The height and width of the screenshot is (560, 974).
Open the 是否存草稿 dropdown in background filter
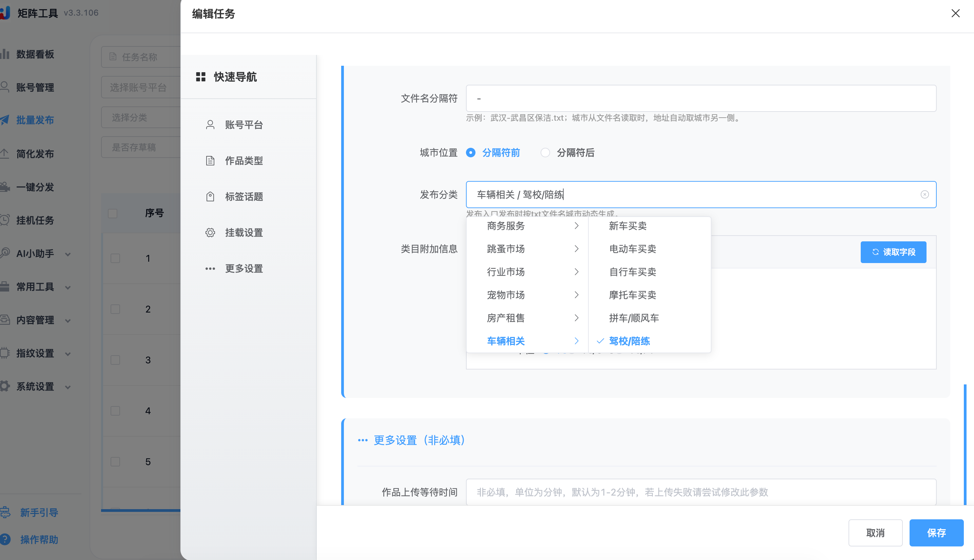pos(141,147)
